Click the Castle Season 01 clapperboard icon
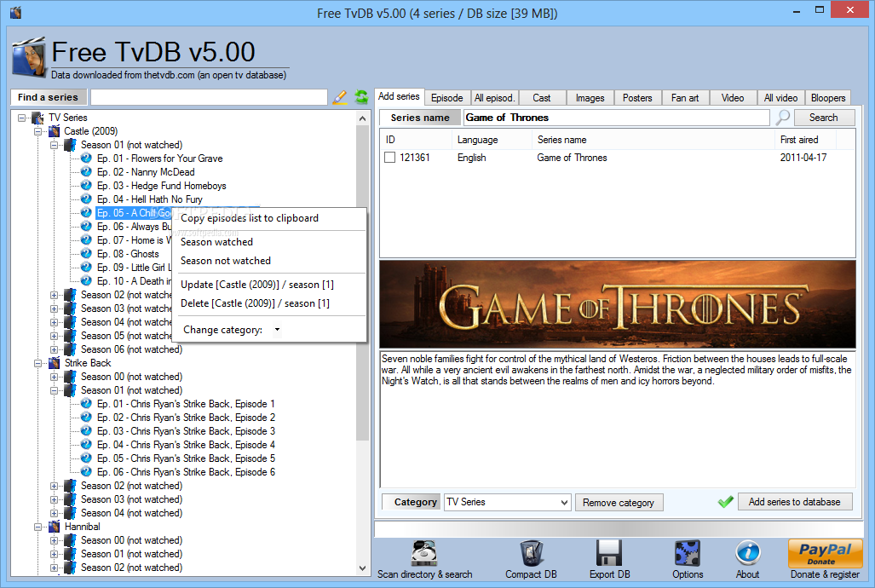Image resolution: width=875 pixels, height=588 pixels. [x=71, y=145]
